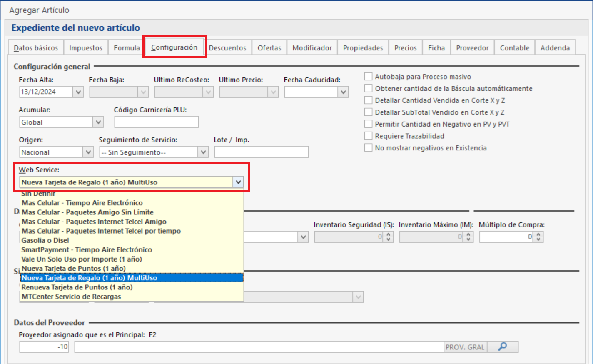Viewport: 593px width, 364px height.
Task: Click the provider name field marked PROV. GRAL
Action: [259, 347]
